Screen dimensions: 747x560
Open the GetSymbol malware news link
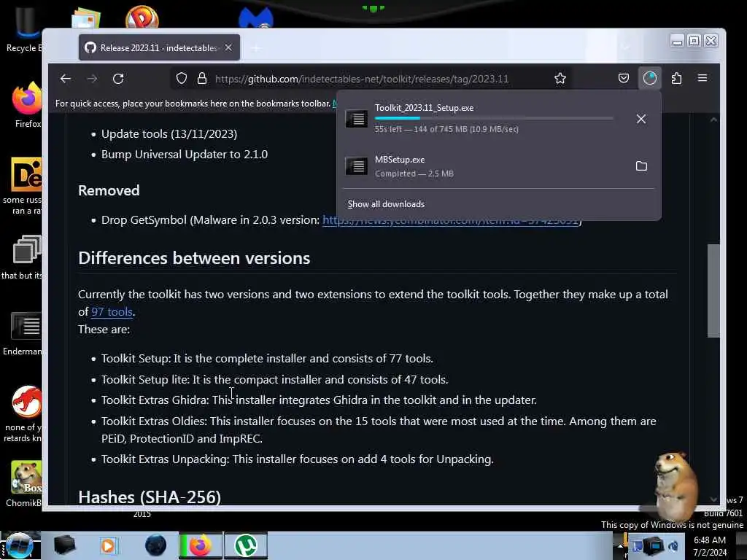point(451,220)
